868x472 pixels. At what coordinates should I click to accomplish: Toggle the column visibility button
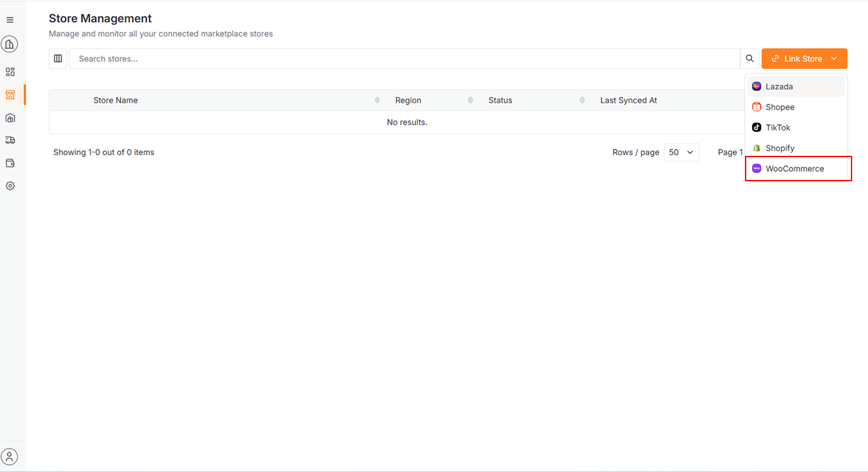pyautogui.click(x=58, y=59)
